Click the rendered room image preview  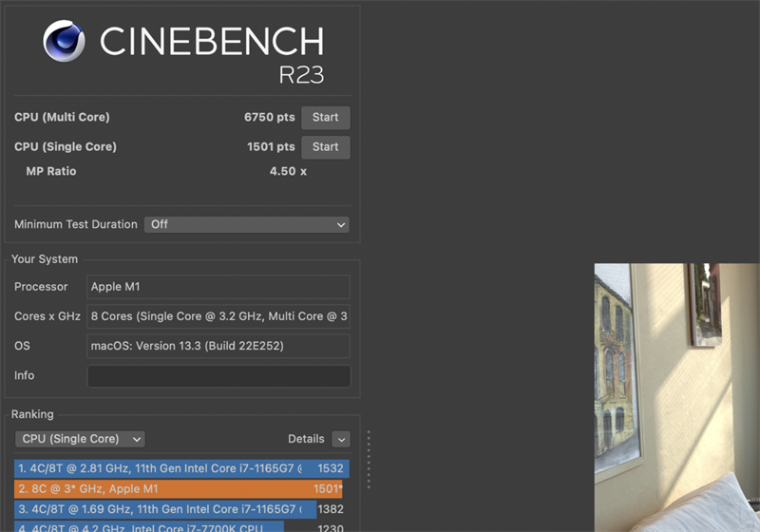[677, 397]
